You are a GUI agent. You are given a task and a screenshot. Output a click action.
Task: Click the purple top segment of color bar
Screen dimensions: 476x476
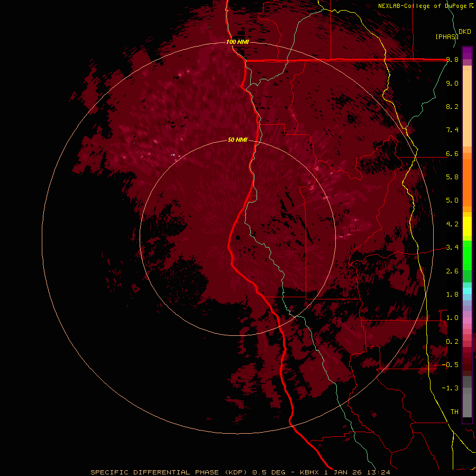click(467, 53)
